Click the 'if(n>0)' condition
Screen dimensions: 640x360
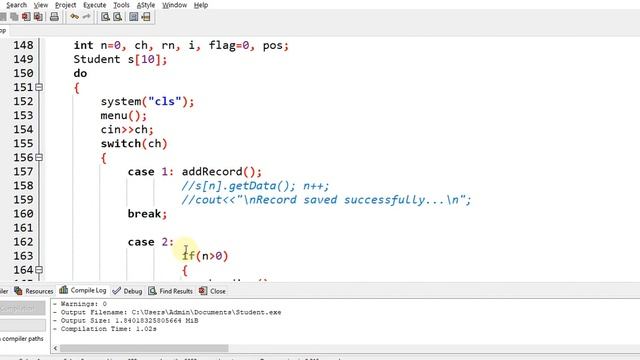(x=205, y=256)
